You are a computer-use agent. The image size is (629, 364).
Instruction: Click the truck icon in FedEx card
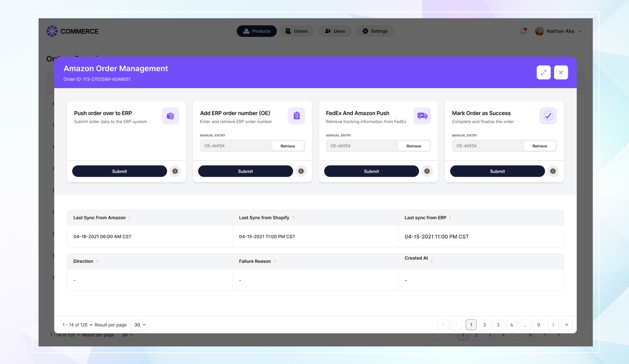(x=422, y=116)
